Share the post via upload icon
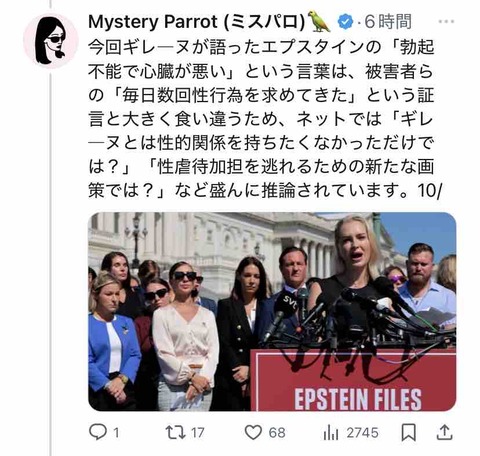480x456 pixels. pos(445,432)
